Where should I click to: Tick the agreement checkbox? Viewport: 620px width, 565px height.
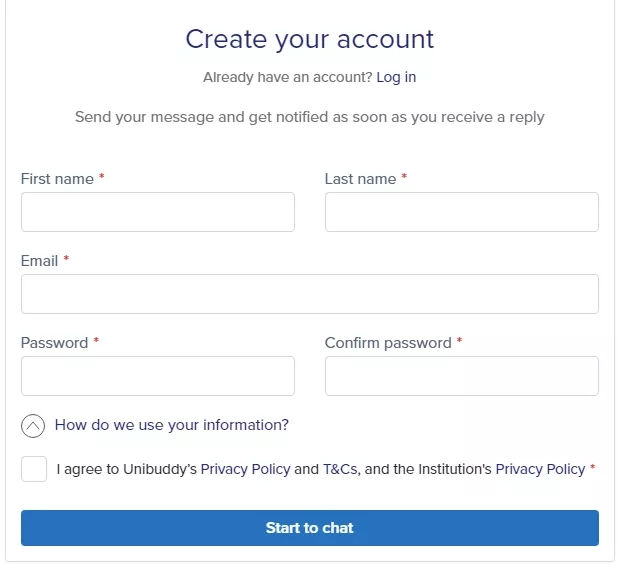click(34, 469)
